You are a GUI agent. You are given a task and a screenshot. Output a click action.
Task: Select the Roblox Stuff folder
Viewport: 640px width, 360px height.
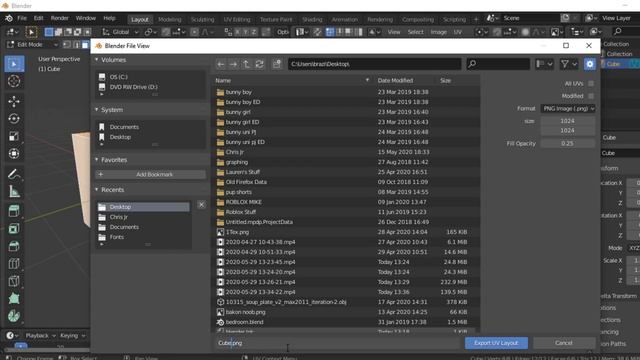(346, 212)
